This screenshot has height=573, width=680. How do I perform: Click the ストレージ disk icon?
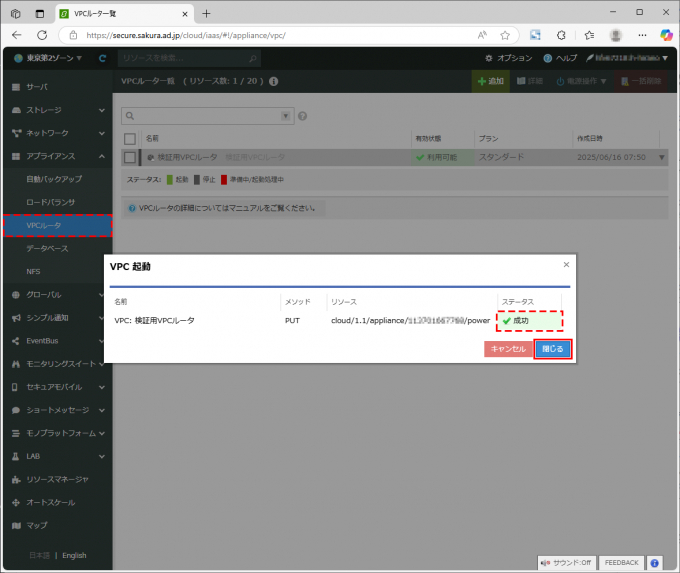point(16,110)
